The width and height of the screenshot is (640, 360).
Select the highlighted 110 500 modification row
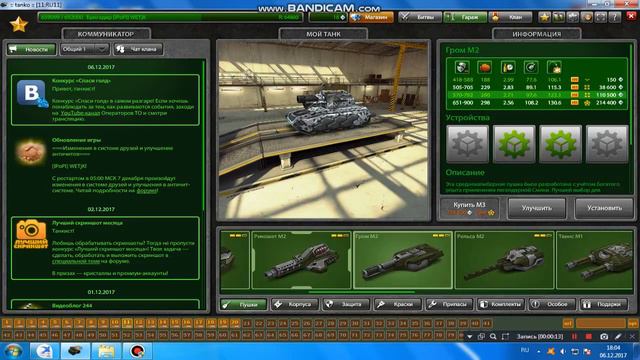tap(537, 95)
